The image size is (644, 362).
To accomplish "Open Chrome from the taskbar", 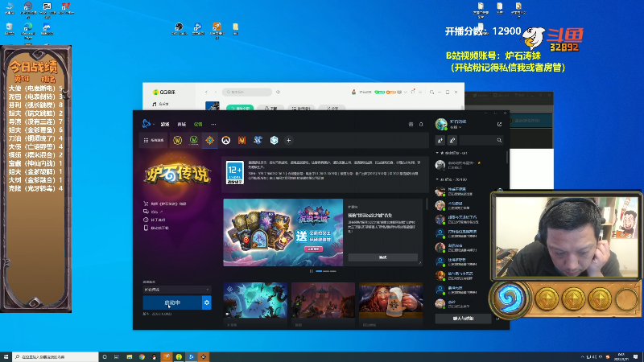I will pos(142,356).
